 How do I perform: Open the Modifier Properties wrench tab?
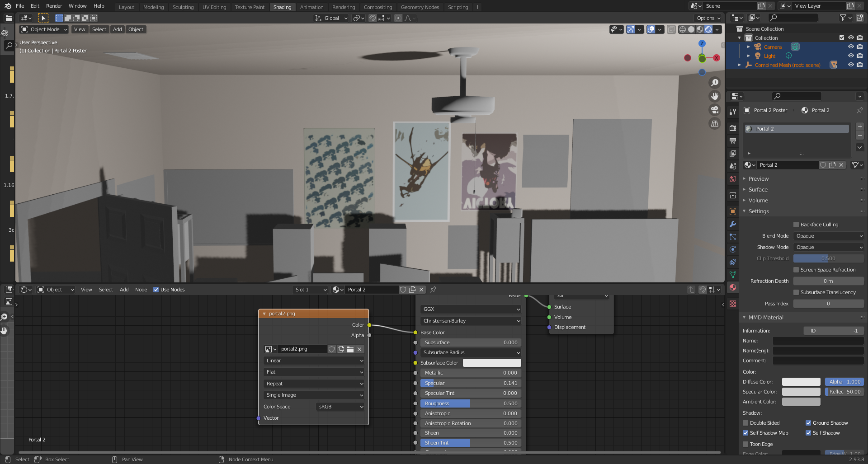point(733,225)
